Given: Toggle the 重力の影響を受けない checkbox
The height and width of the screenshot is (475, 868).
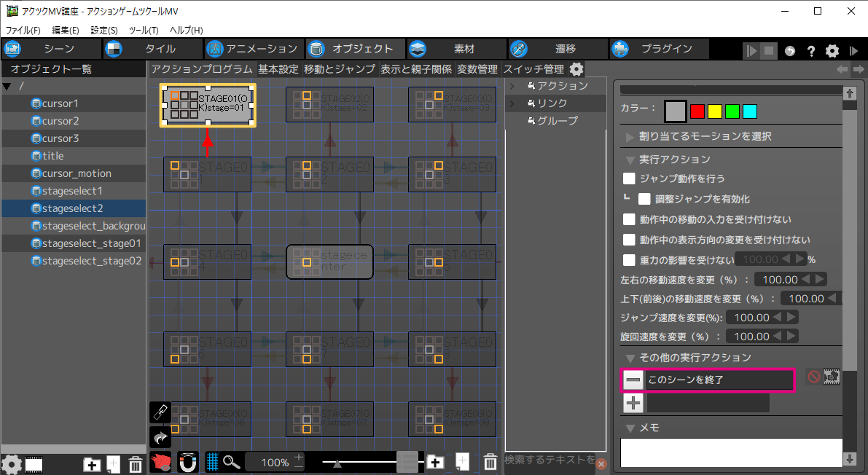Looking at the screenshot, I should [x=629, y=260].
